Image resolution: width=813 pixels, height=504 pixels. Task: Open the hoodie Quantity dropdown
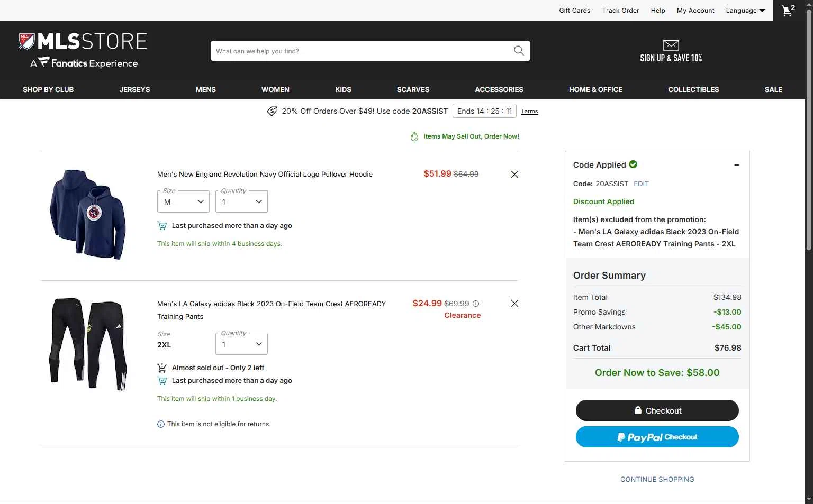coord(241,202)
